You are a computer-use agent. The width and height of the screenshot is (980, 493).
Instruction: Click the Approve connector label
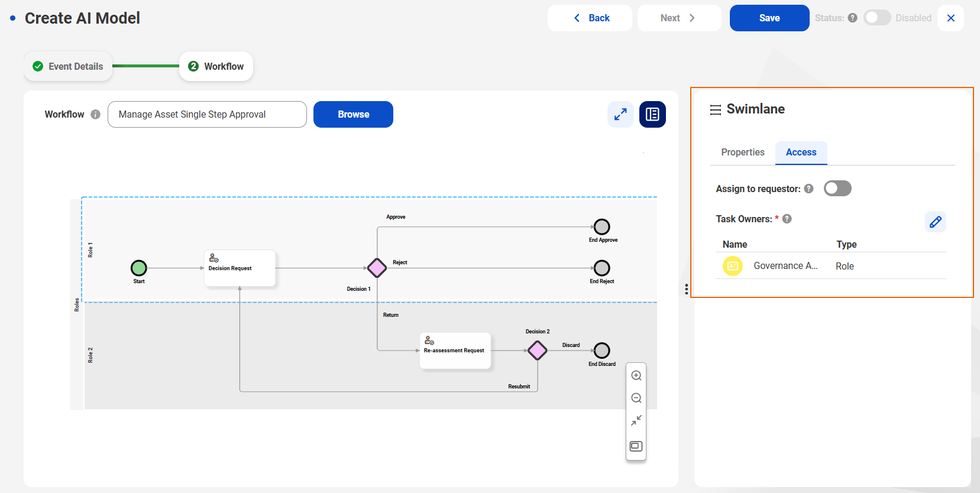point(396,217)
